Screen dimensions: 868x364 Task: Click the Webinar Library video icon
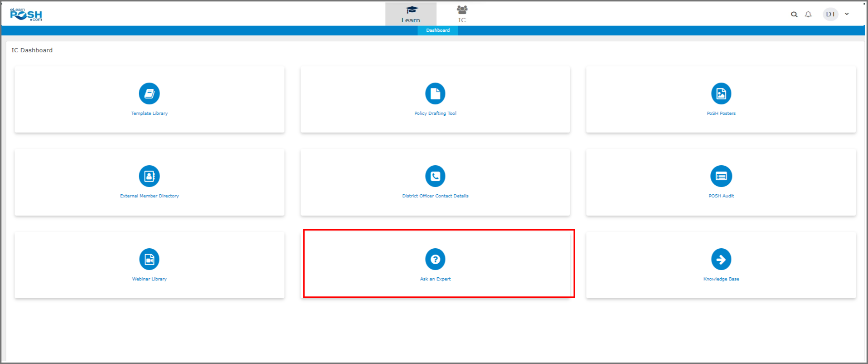149,259
